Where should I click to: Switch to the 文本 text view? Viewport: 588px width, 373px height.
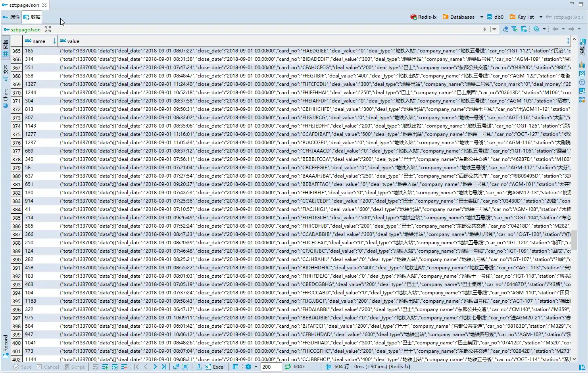click(6, 73)
